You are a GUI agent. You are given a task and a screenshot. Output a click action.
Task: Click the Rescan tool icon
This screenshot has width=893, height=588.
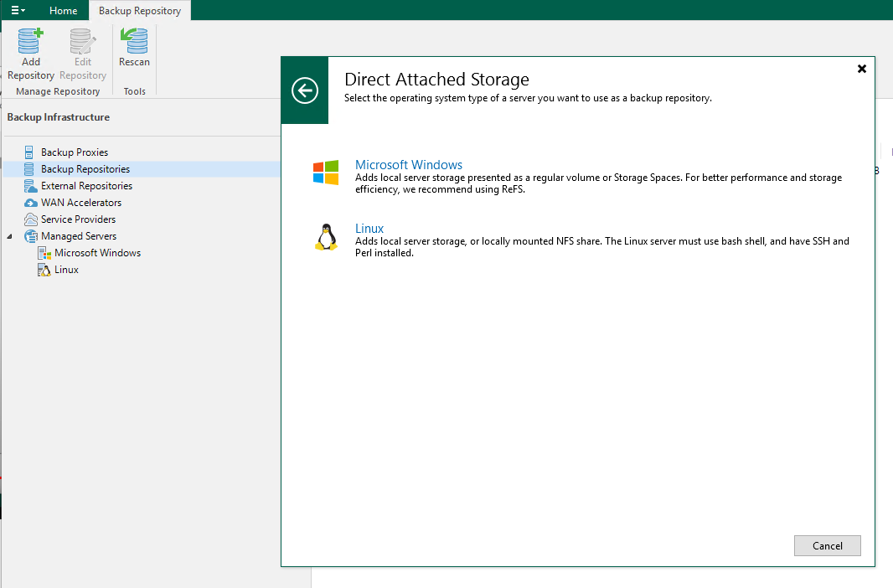[x=134, y=42]
